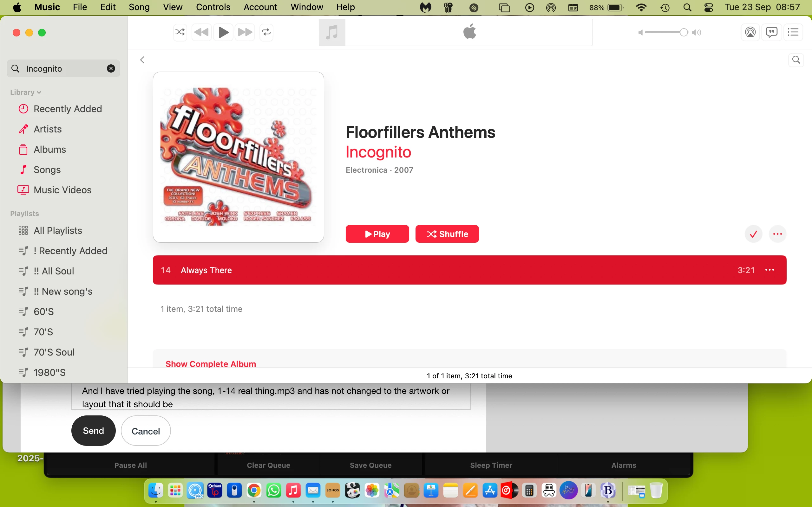
Task: Show the Playing Next queue list icon
Action: click(x=793, y=32)
